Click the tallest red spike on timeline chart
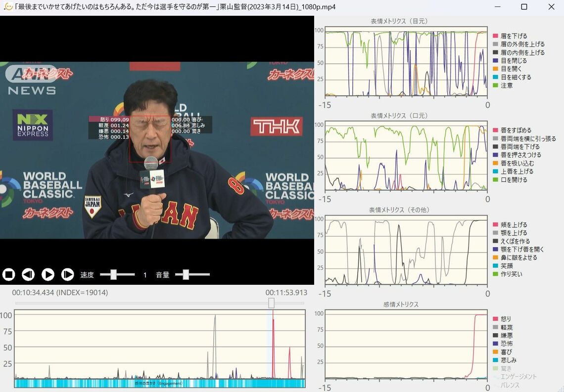This screenshot has height=392, width=564. [x=273, y=344]
